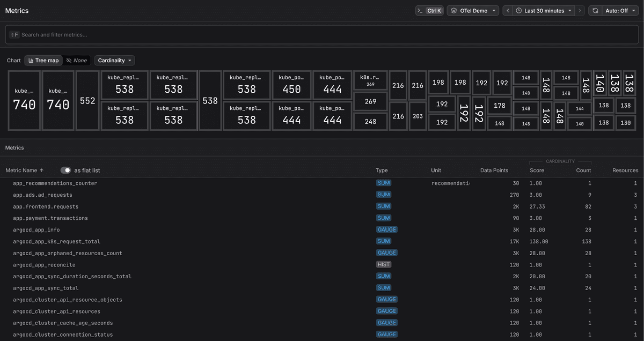Select the Tree map chart option

click(43, 61)
